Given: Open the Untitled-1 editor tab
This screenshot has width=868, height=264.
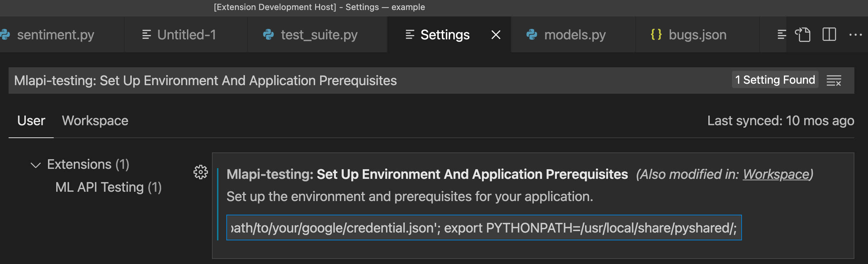Looking at the screenshot, I should (x=186, y=35).
